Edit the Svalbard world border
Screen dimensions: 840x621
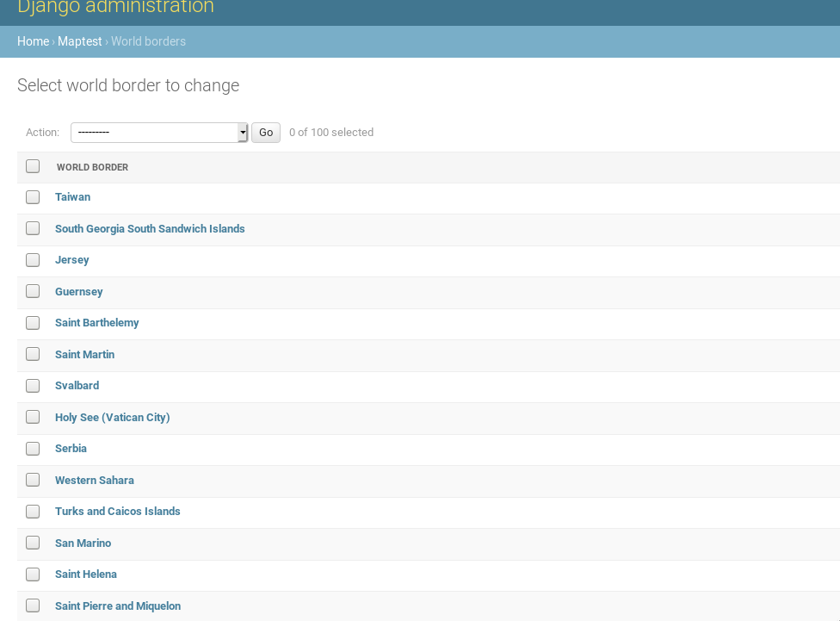(77, 386)
